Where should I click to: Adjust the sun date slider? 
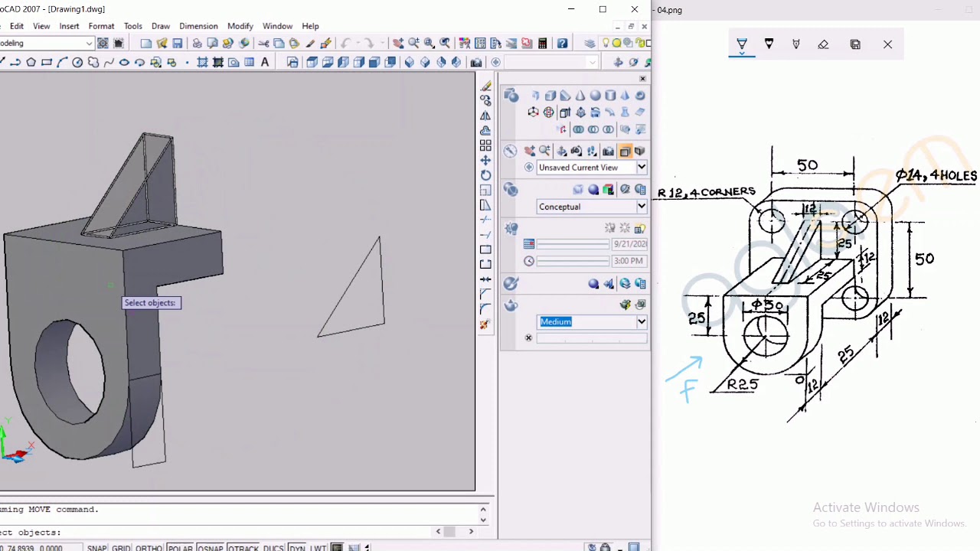573,244
